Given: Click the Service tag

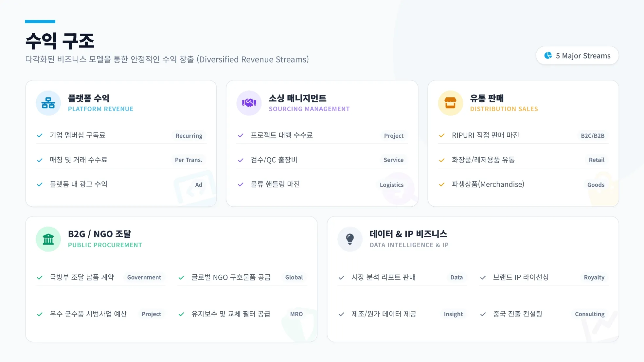Looking at the screenshot, I should (393, 160).
